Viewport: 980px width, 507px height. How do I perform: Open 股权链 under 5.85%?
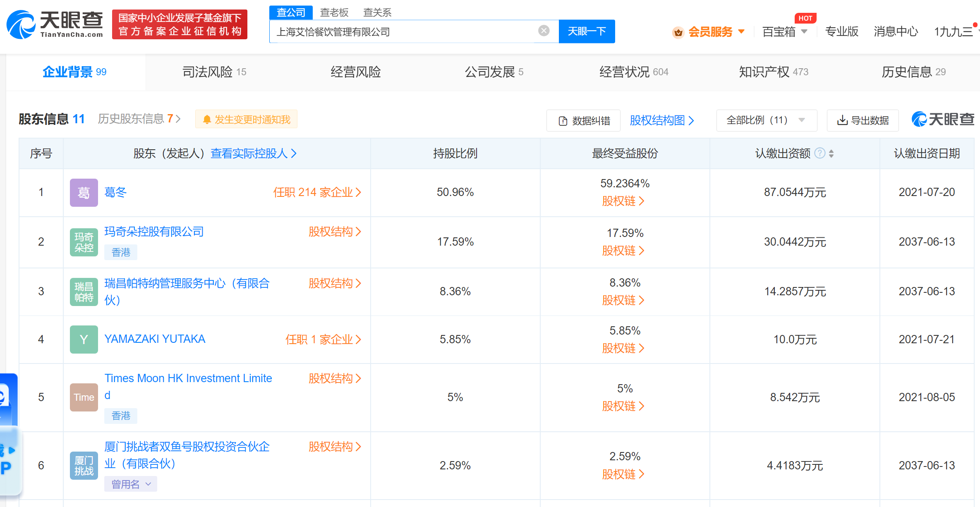coord(623,348)
